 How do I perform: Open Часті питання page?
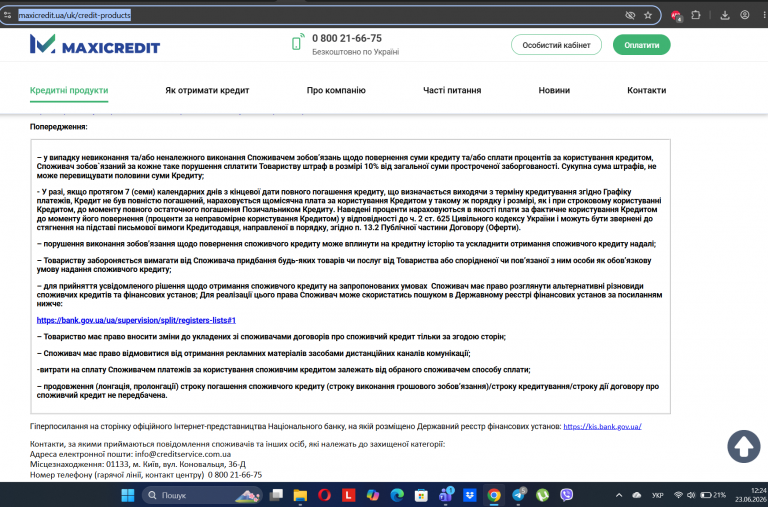point(452,90)
